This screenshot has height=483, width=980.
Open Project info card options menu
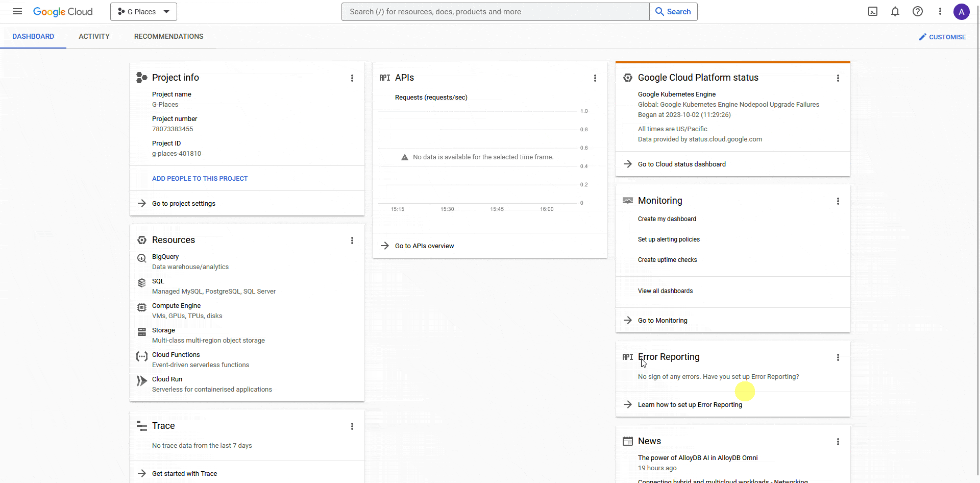pyautogui.click(x=352, y=78)
